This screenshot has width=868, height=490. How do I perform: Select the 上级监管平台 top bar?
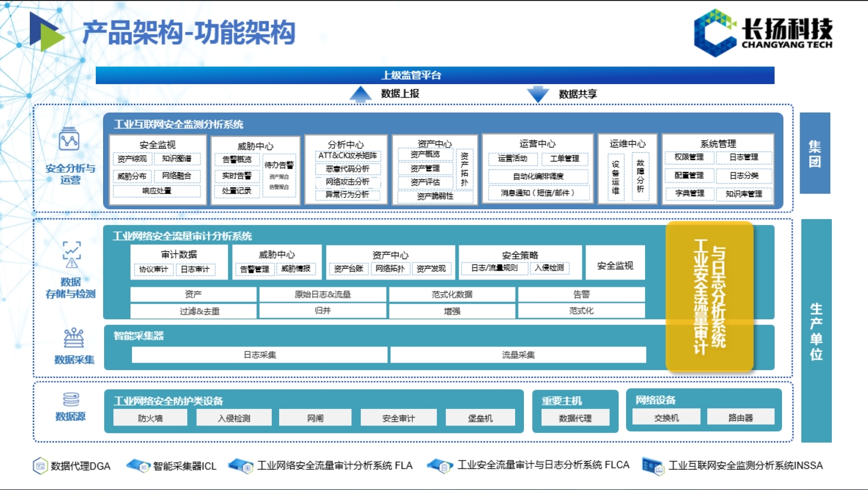(x=434, y=75)
